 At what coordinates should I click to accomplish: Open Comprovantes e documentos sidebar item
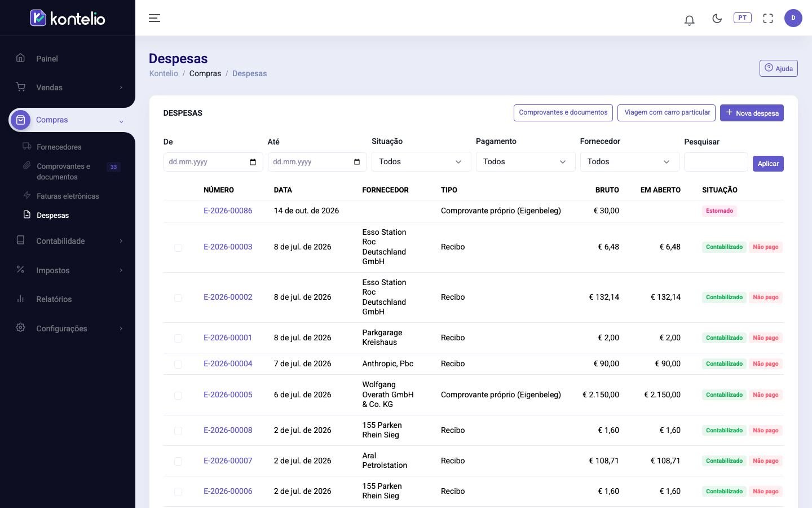(64, 171)
